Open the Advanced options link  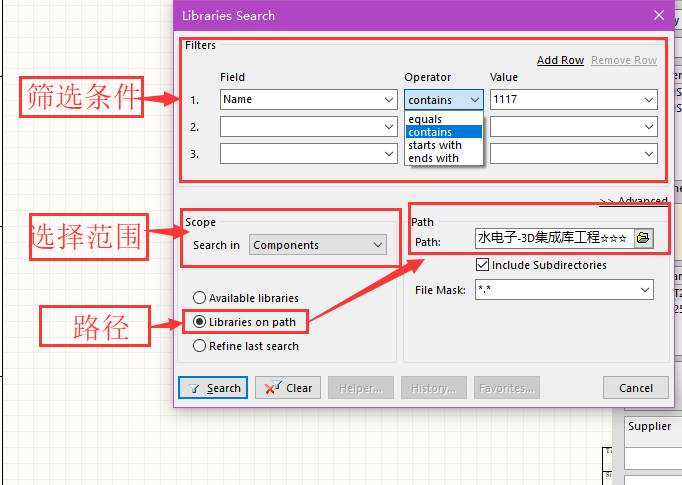pyautogui.click(x=633, y=201)
